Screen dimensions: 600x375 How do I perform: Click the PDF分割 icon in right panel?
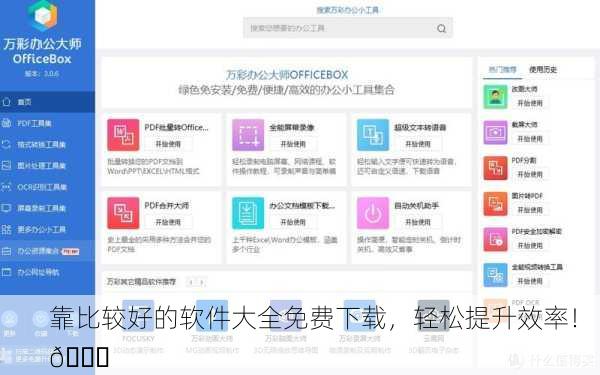[495, 168]
